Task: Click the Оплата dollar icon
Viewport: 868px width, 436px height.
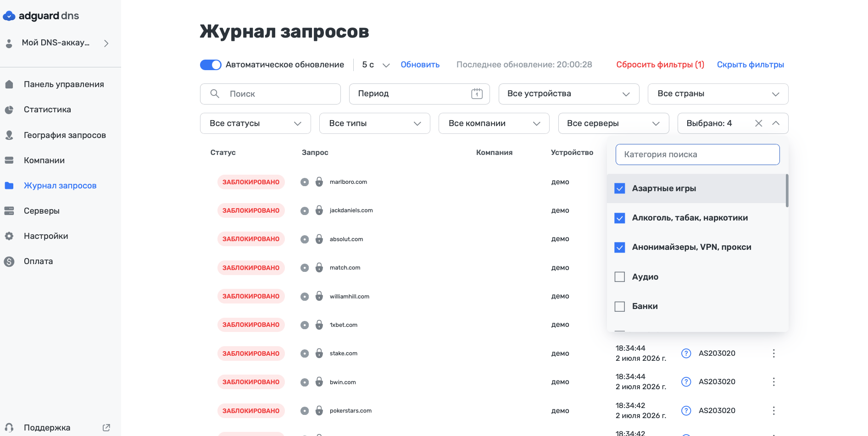Action: [9, 261]
